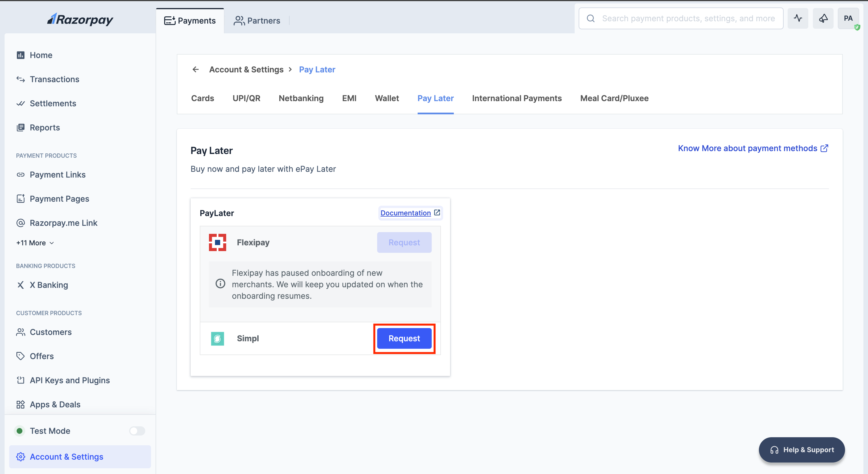Image resolution: width=868 pixels, height=474 pixels.
Task: Click the Offers tag icon
Action: (x=21, y=356)
